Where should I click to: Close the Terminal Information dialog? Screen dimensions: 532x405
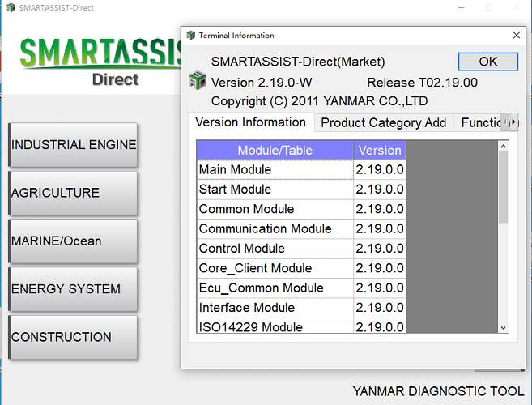pos(517,36)
